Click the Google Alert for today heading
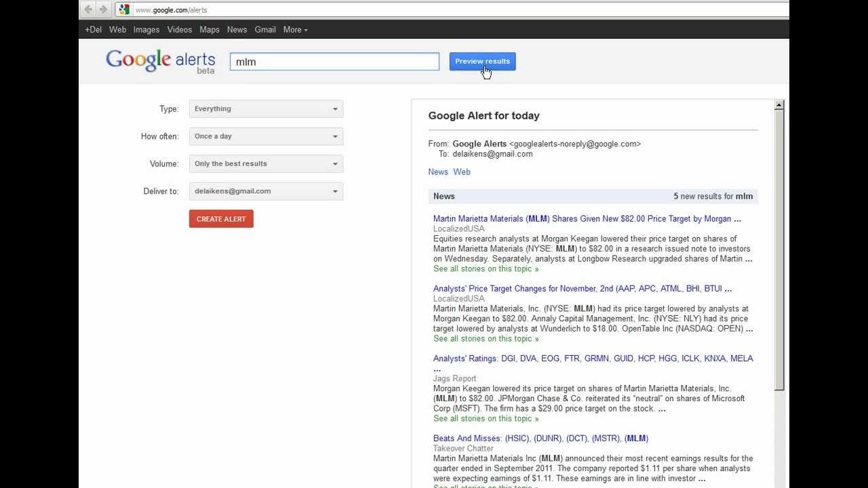 484,116
